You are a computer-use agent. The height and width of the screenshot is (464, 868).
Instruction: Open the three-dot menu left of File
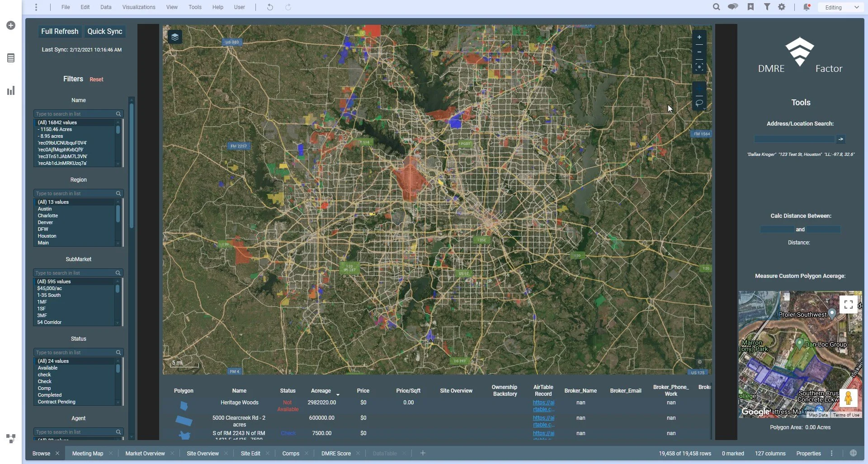pos(36,7)
